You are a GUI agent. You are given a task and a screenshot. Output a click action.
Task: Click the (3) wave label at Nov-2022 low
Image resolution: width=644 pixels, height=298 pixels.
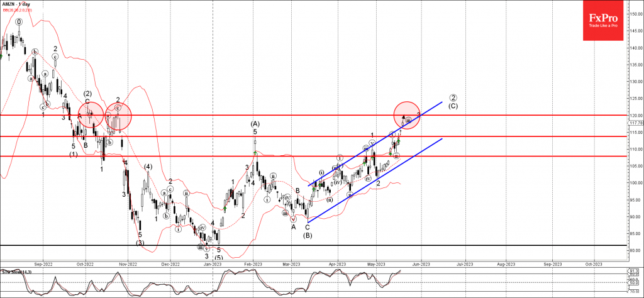pyautogui.click(x=140, y=243)
